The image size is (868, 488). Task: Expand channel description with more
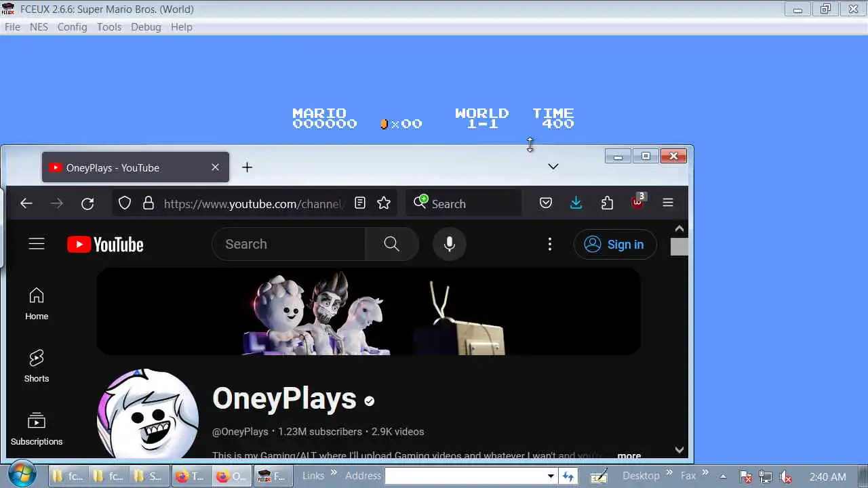click(629, 455)
